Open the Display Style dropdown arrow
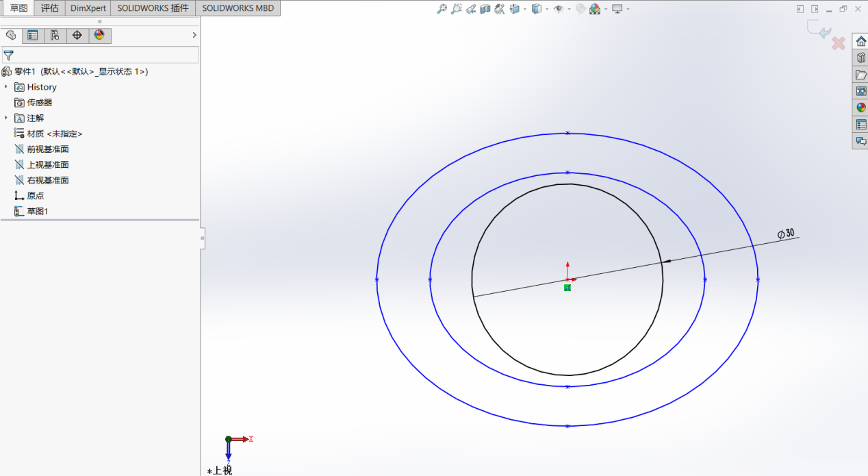The width and height of the screenshot is (868, 476). 547,10
